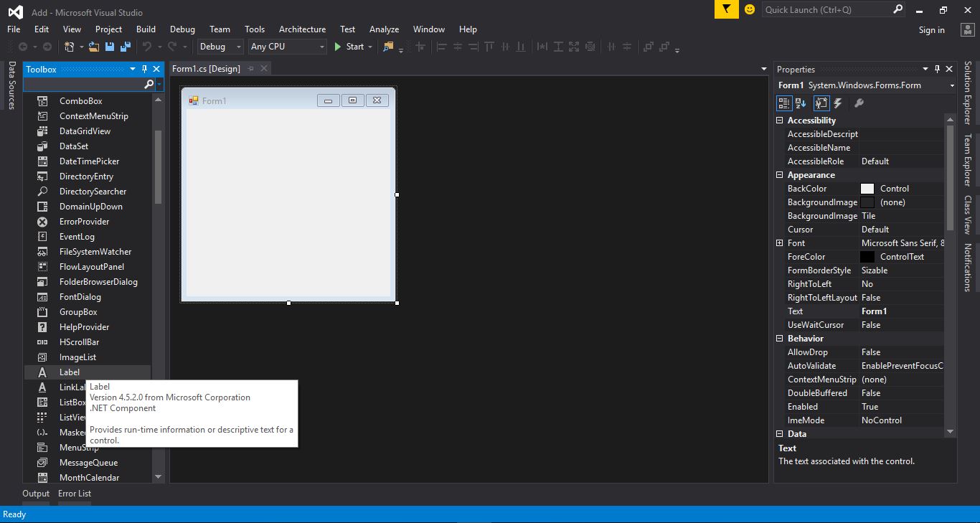Collapse the Accessibility property category
The width and height of the screenshot is (980, 523).
pyautogui.click(x=780, y=121)
